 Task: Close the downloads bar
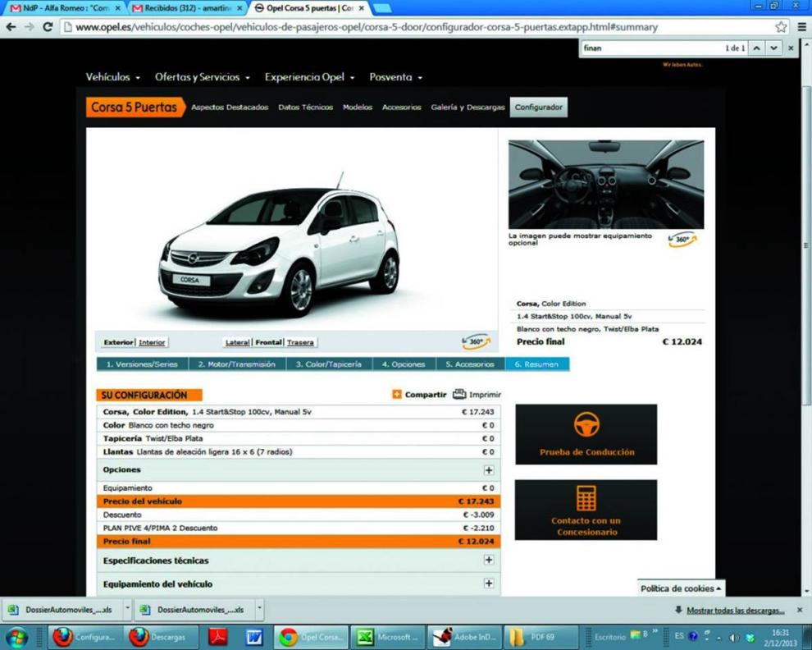(800, 610)
